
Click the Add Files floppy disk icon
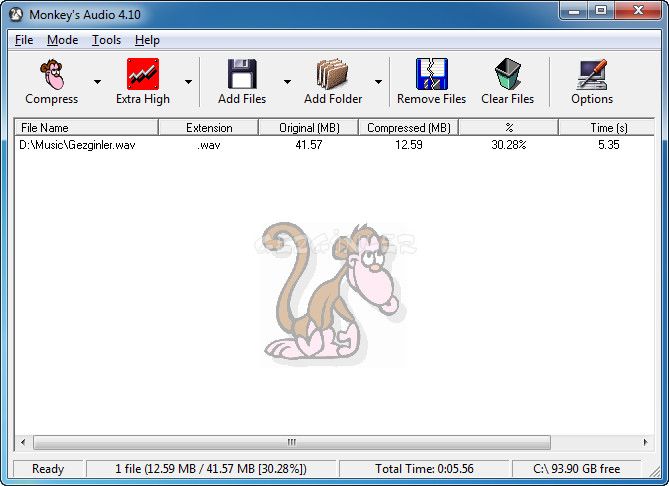pos(242,74)
